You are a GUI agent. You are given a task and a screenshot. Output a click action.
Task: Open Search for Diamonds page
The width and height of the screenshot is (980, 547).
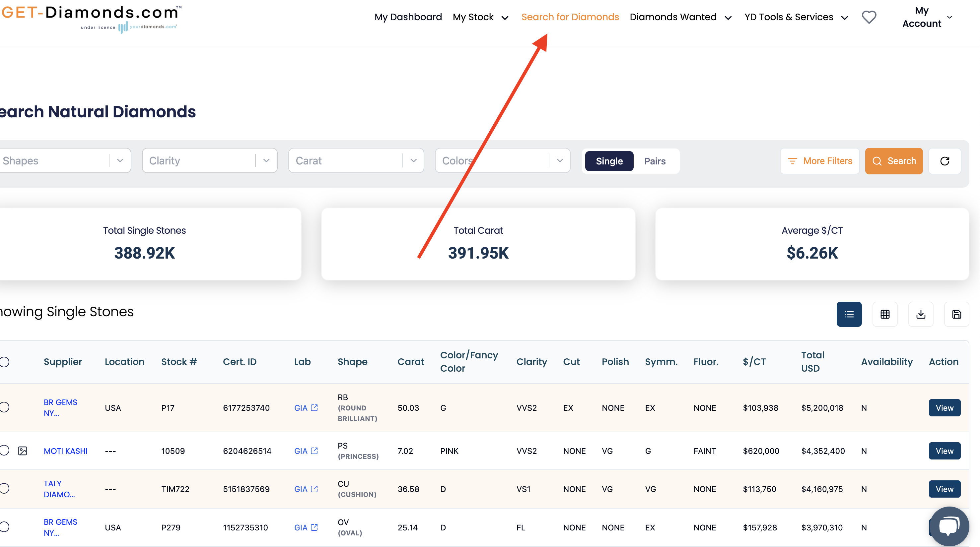pos(570,17)
